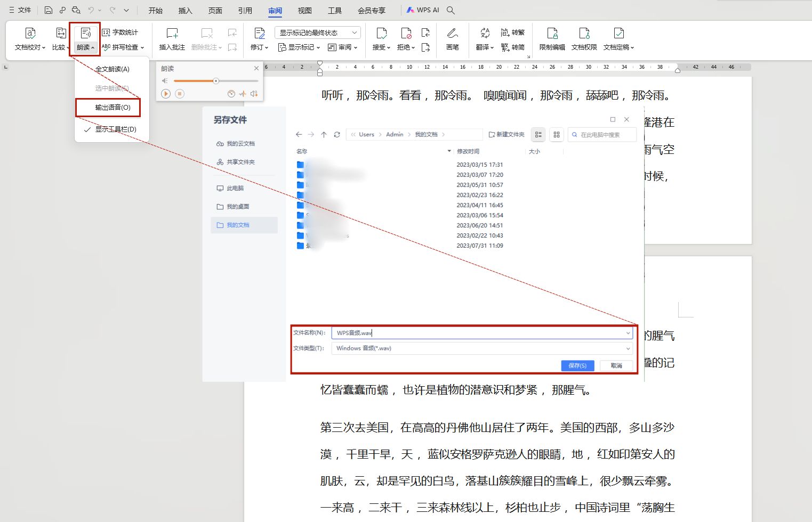Sort by 修改时间 column header
Image resolution: width=812 pixels, height=522 pixels.
click(x=468, y=151)
